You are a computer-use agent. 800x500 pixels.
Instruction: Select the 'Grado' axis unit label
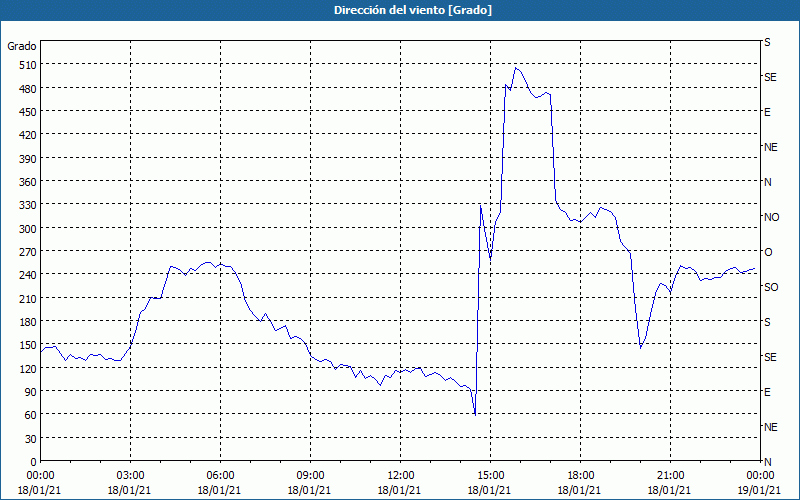pos(22,46)
